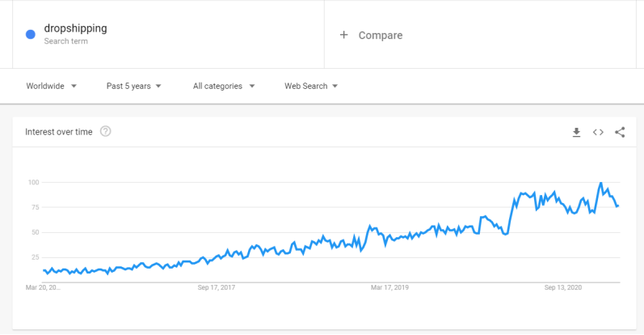The width and height of the screenshot is (644, 335).
Task: Edit the dropshipping search term
Action: [75, 28]
